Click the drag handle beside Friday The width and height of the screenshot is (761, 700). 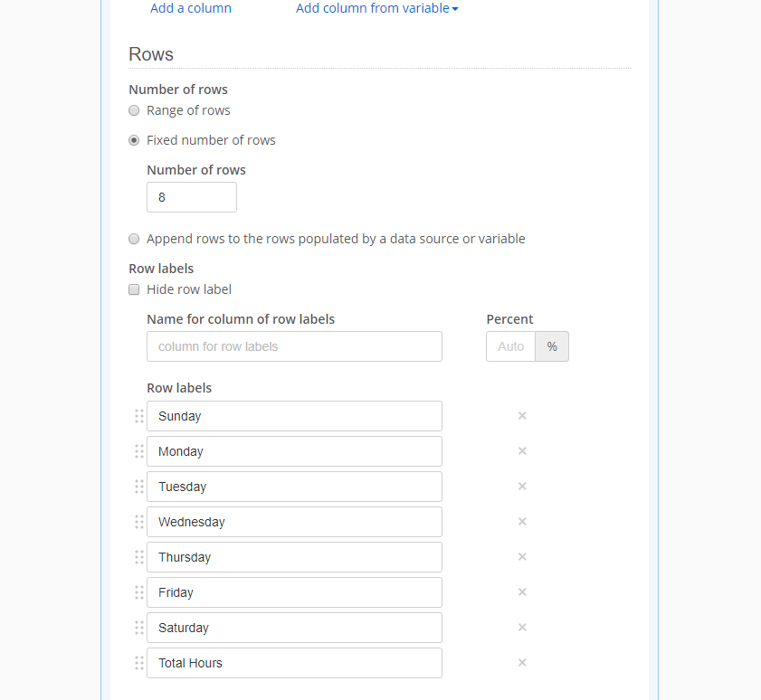139,592
